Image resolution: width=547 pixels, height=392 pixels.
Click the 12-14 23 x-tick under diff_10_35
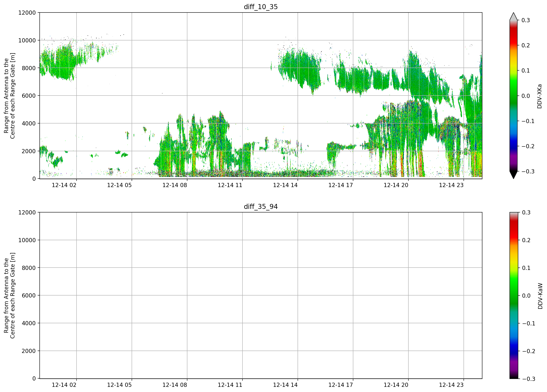(451, 185)
